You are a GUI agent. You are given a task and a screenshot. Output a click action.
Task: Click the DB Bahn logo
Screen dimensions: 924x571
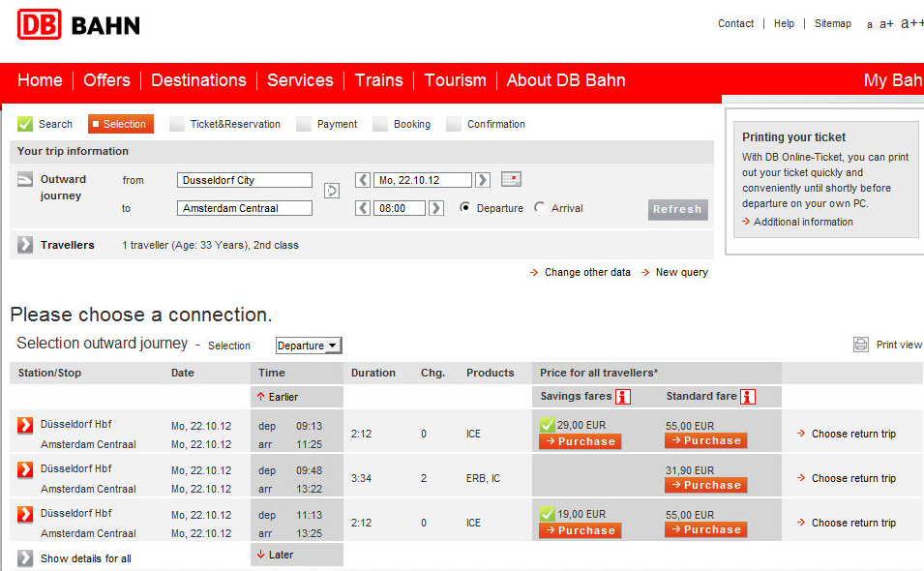tap(79, 24)
